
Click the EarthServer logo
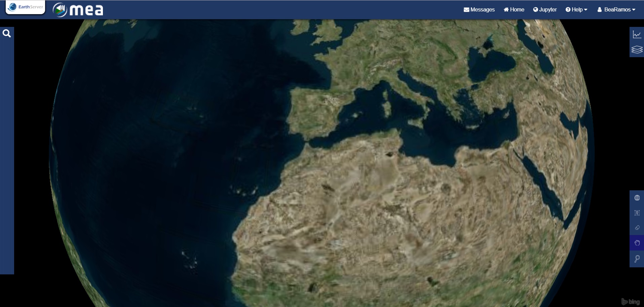point(26,7)
